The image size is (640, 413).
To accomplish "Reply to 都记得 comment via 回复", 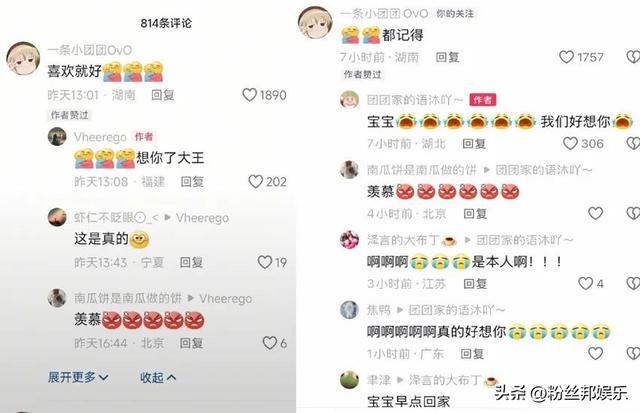I will click(447, 57).
